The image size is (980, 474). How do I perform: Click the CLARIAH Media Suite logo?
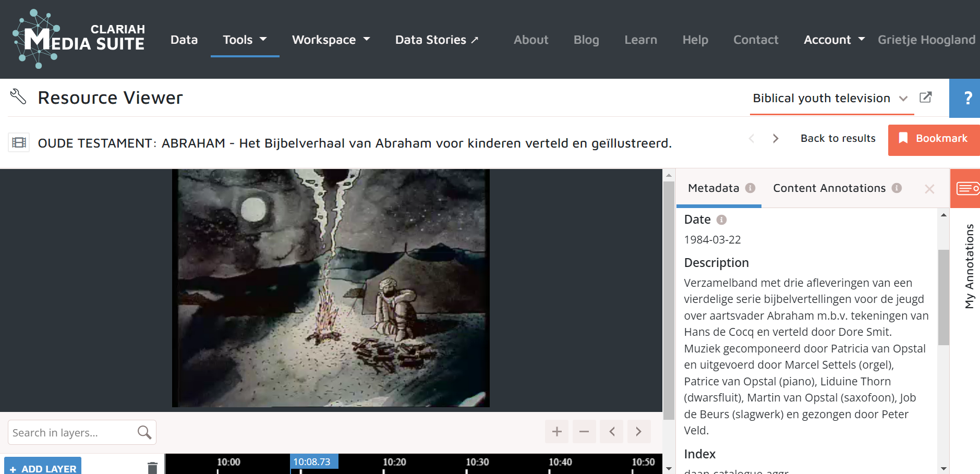tap(79, 39)
